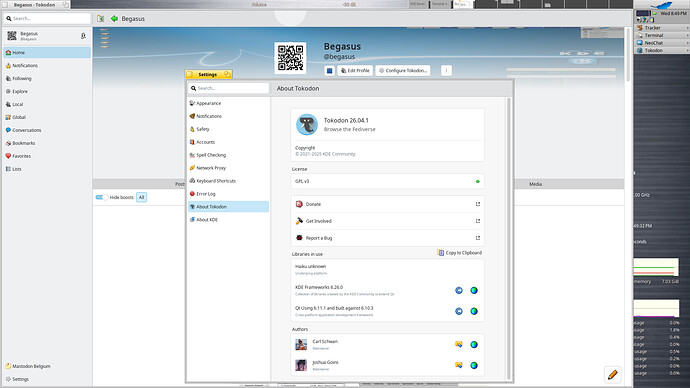Click the Settings dialog search field
Viewport: 690px width, 388px height.
point(229,88)
